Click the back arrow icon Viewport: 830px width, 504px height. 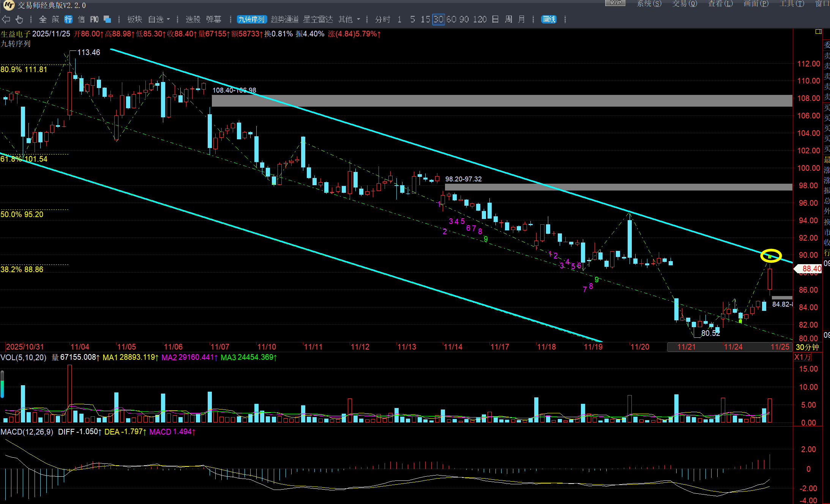pyautogui.click(x=6, y=19)
